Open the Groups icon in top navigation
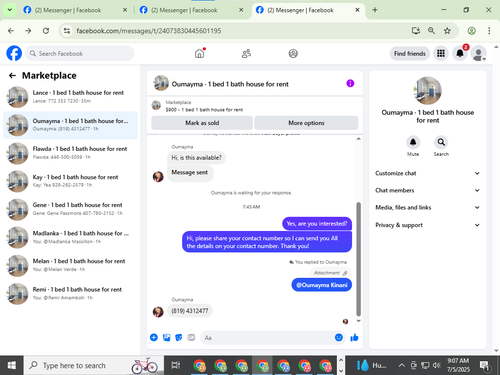Image resolution: width=500 pixels, height=375 pixels. (293, 53)
